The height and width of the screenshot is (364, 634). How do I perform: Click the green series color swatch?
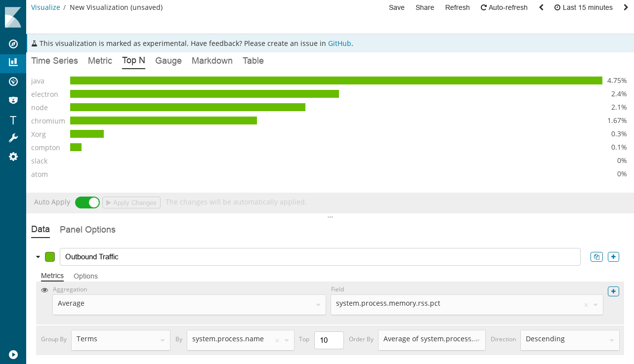tap(50, 257)
